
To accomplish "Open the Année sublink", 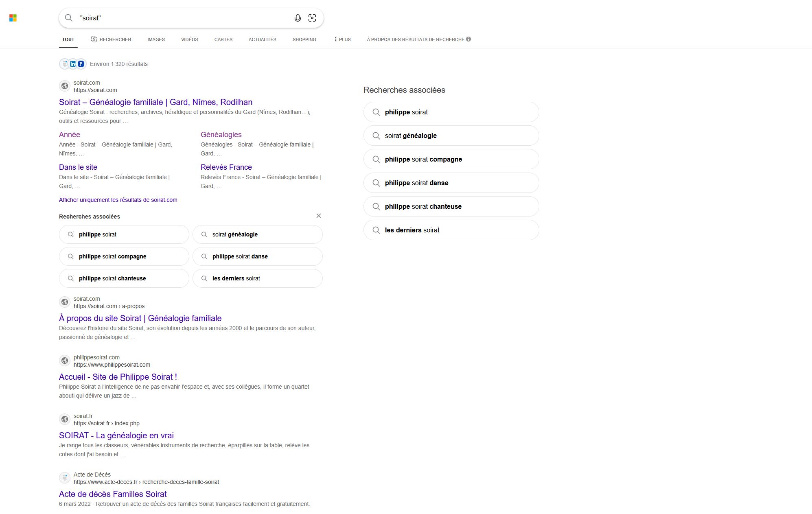I will click(70, 135).
